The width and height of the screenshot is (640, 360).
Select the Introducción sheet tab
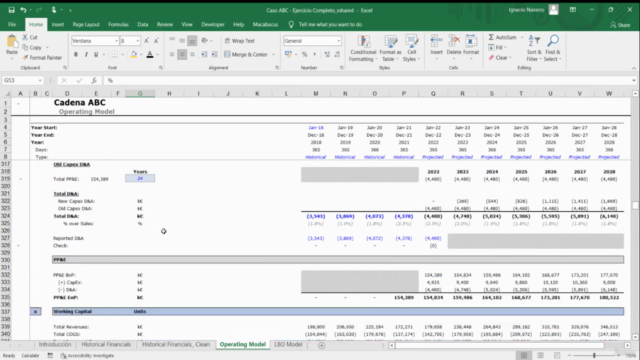click(55, 344)
